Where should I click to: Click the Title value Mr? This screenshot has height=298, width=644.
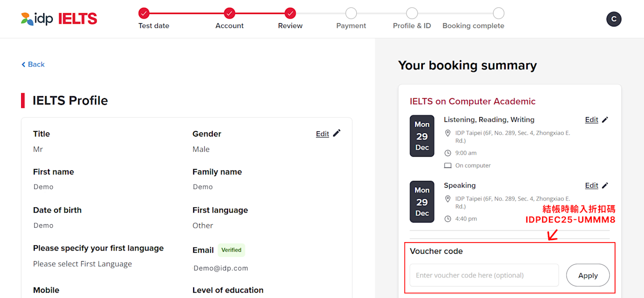(x=38, y=149)
